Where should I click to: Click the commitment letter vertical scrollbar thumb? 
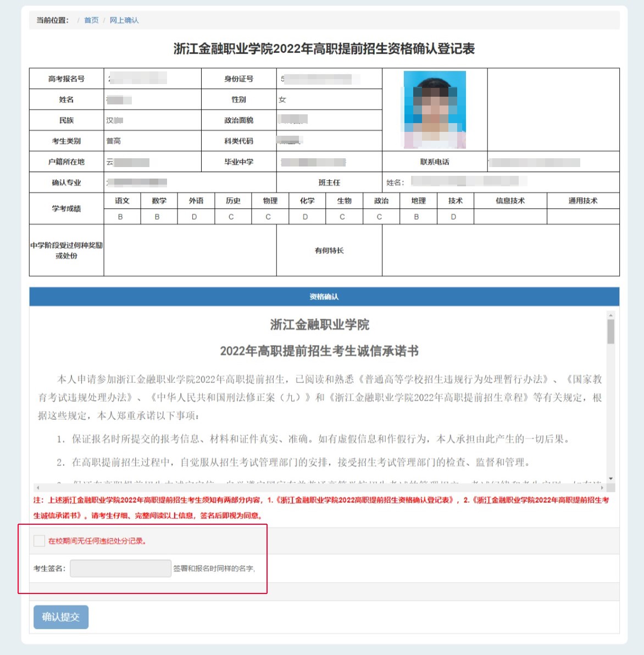click(x=610, y=331)
